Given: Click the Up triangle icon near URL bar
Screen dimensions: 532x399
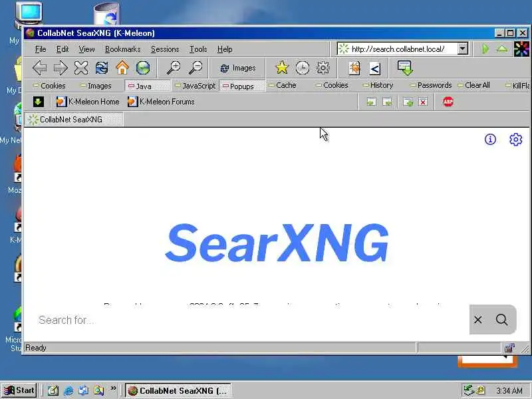Looking at the screenshot, I should pos(502,49).
